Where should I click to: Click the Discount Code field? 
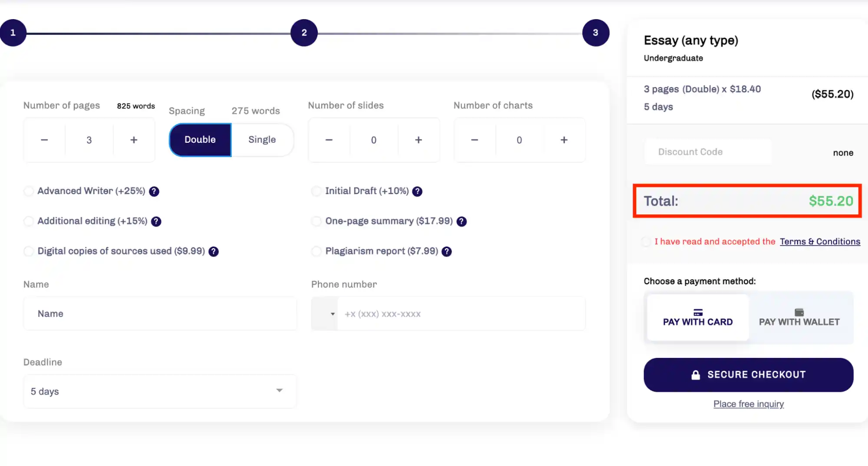point(708,152)
